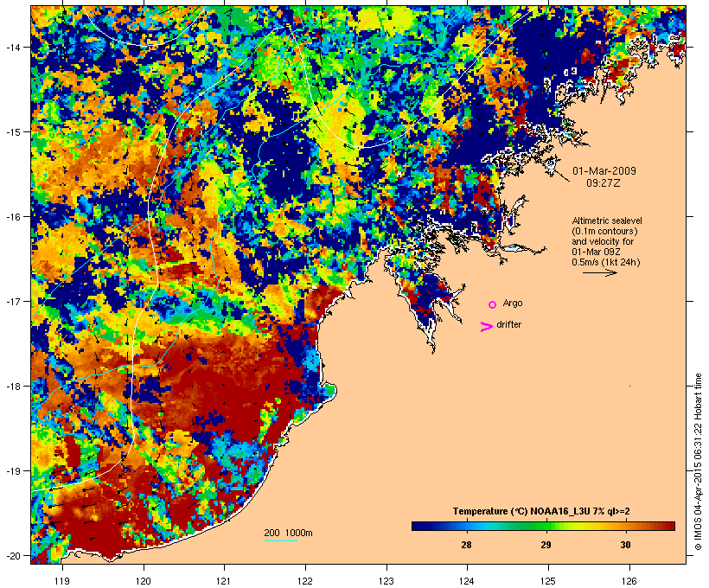Click longitude axis label 123
Screen dimensions: 709x588
tap(386, 581)
